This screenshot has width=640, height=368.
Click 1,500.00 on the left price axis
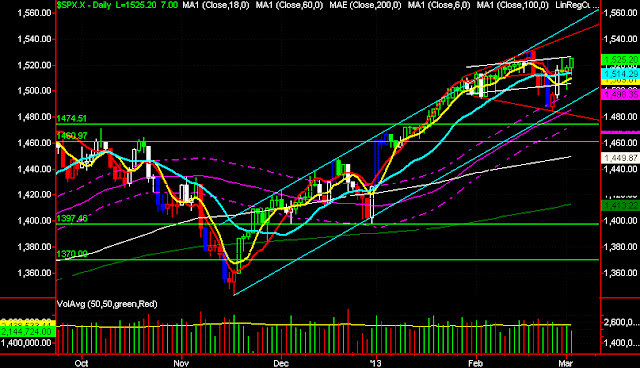34,91
